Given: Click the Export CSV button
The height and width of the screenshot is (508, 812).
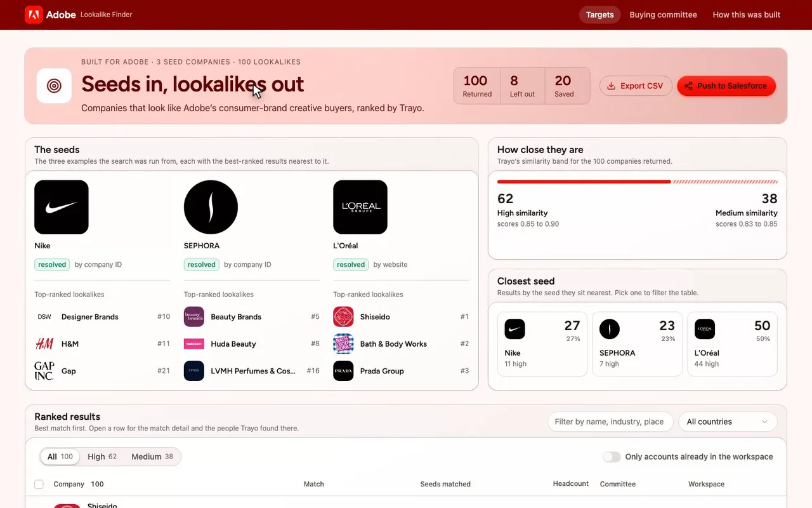Looking at the screenshot, I should pyautogui.click(x=636, y=86).
